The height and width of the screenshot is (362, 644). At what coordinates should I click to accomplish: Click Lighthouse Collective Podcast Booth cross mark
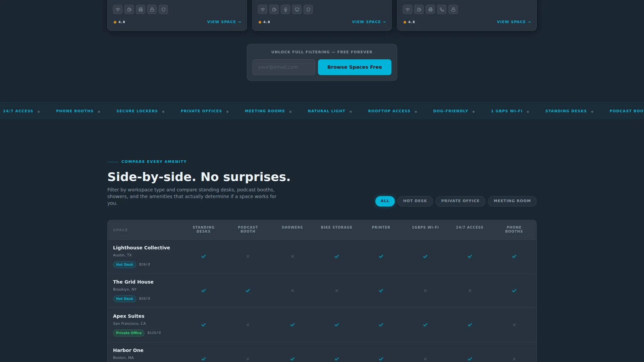tap(248, 256)
